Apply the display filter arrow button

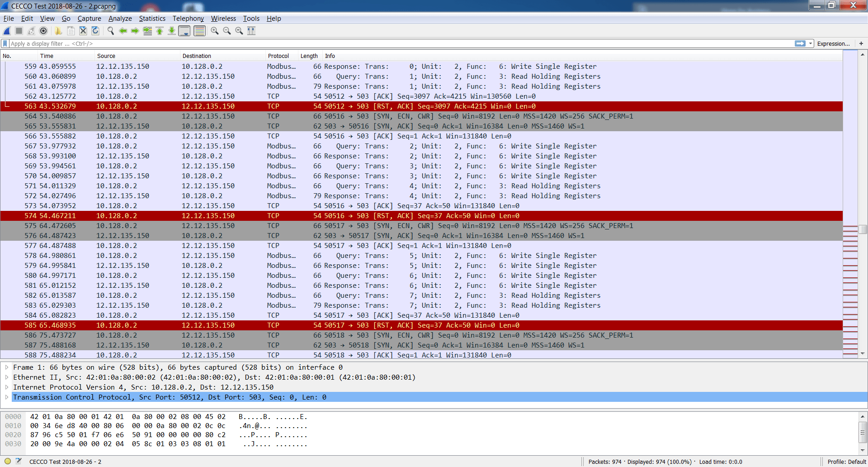[x=800, y=43]
